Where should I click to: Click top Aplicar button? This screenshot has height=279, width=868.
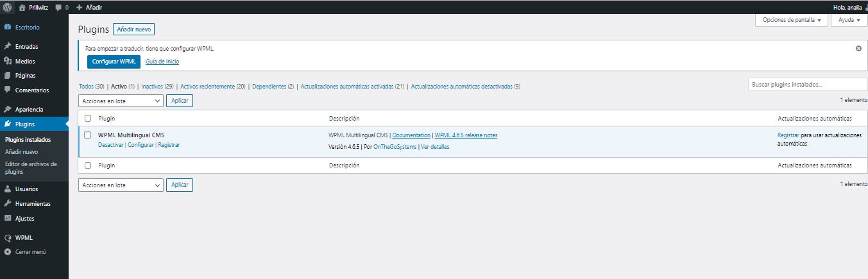pyautogui.click(x=180, y=101)
